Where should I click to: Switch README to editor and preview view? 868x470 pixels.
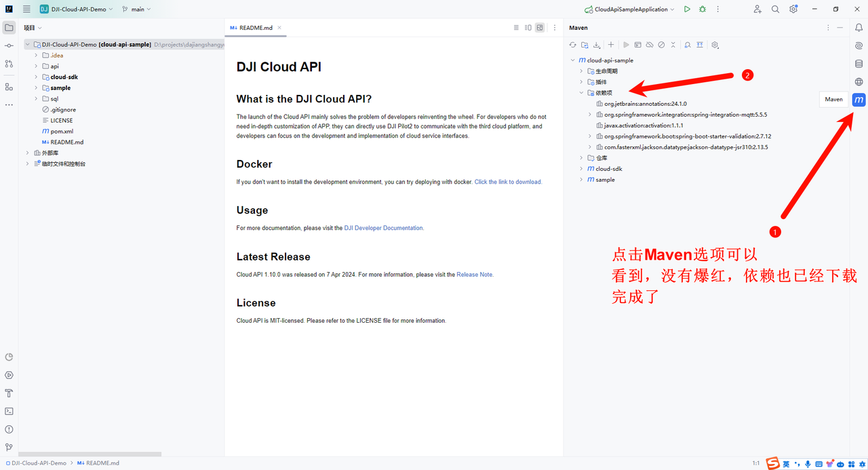click(528, 28)
